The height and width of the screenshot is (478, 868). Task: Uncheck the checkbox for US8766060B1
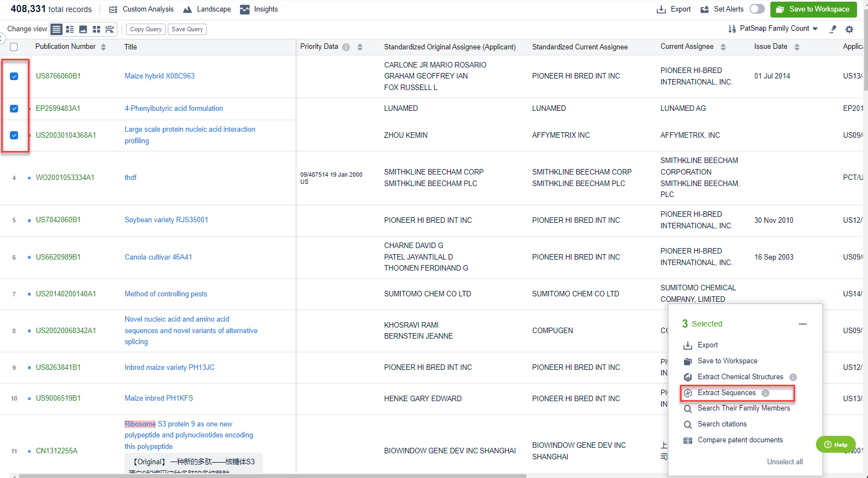coord(14,76)
